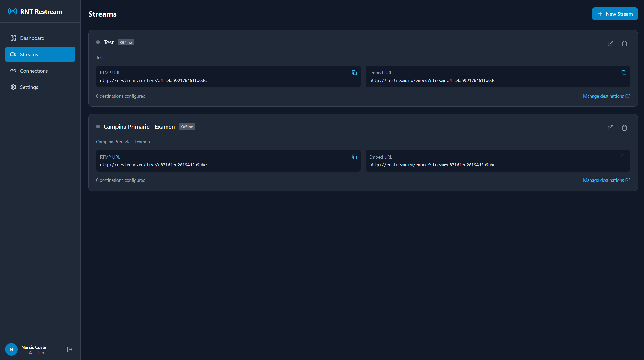Click the logout icon beside Narcis Coste

pyautogui.click(x=70, y=349)
